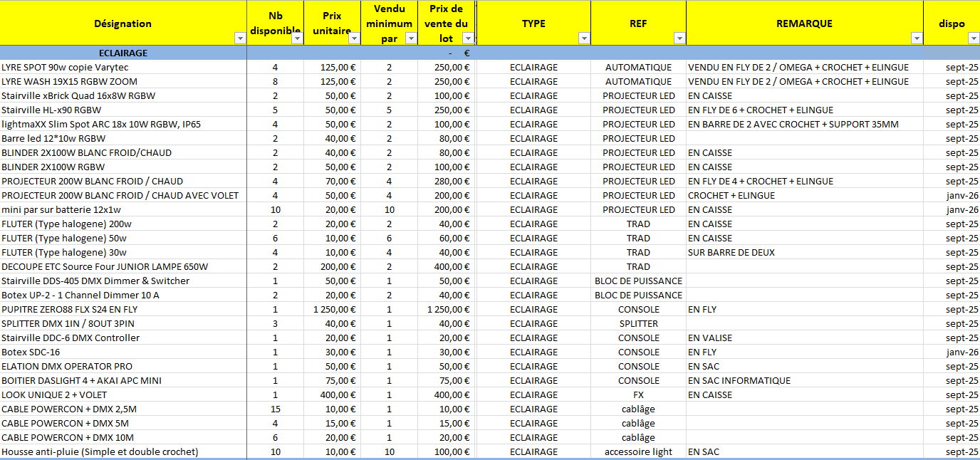Image resolution: width=980 pixels, height=460 pixels.
Task: Click AUTOMATIQUE REF for LYRE WASH
Action: [639, 81]
